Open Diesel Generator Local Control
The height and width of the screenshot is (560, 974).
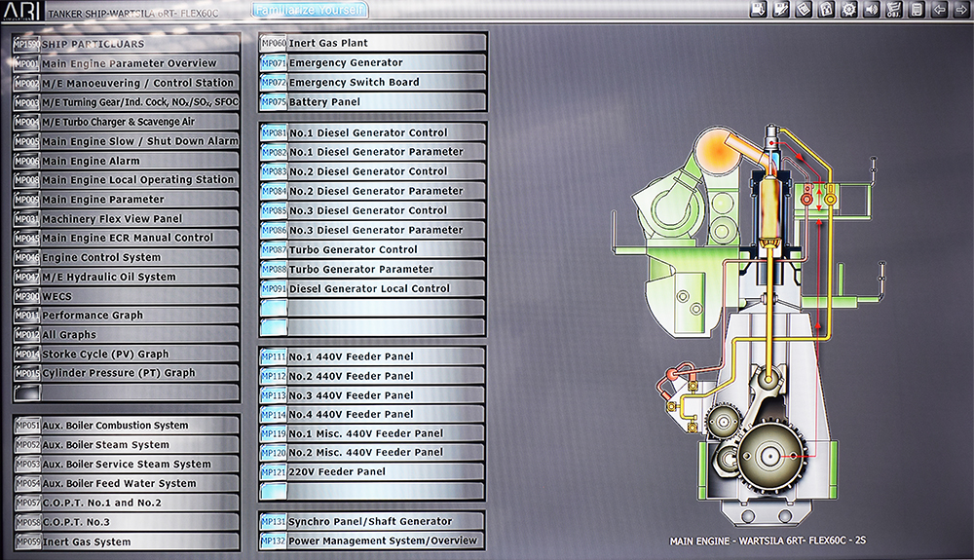(373, 288)
